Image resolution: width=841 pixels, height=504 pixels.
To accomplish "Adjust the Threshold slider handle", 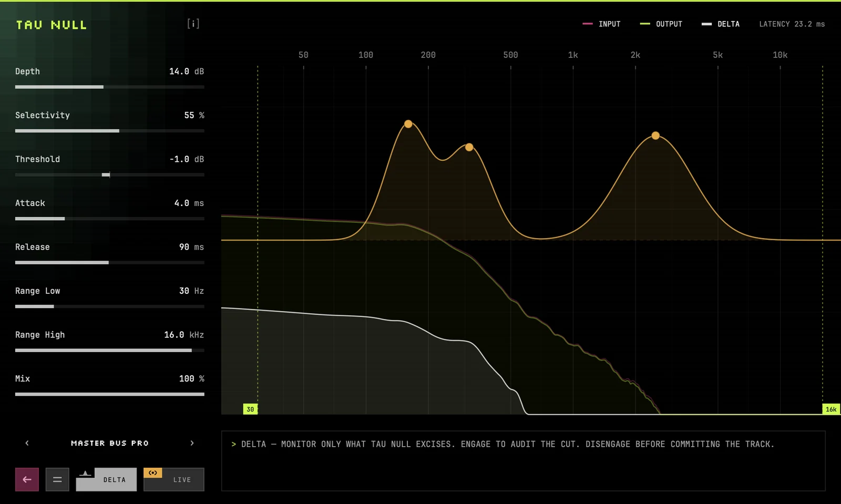I will tap(106, 174).
